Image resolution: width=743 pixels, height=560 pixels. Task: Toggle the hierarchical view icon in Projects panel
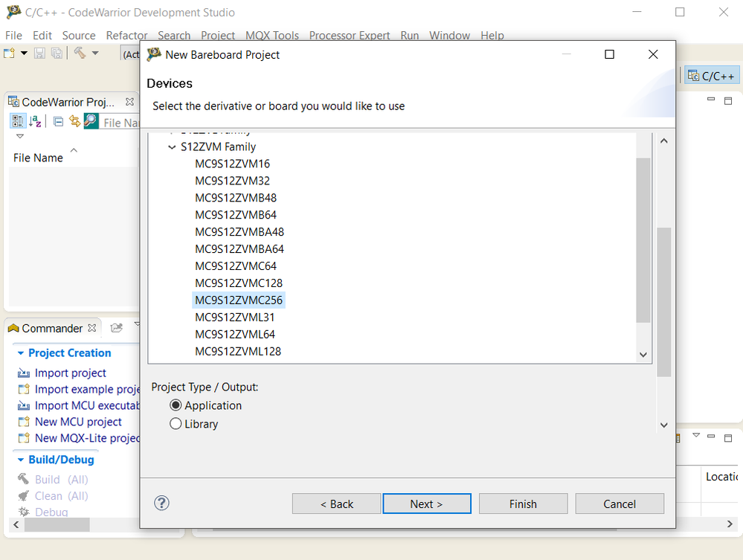[x=18, y=121]
